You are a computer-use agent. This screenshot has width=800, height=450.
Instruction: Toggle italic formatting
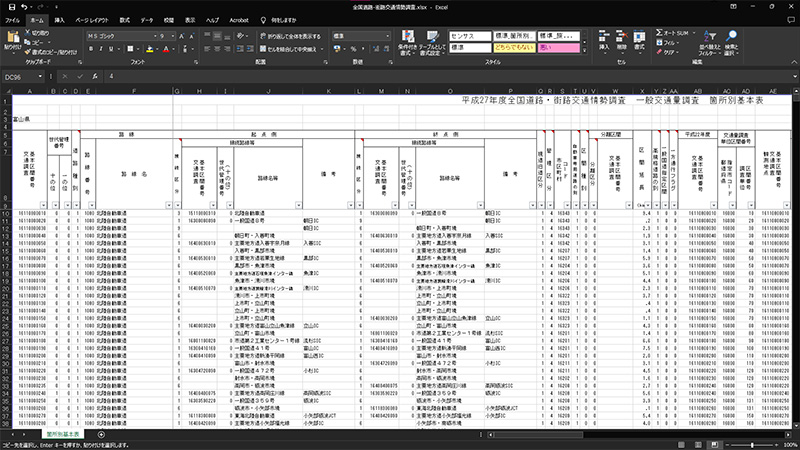pyautogui.click(x=101, y=48)
